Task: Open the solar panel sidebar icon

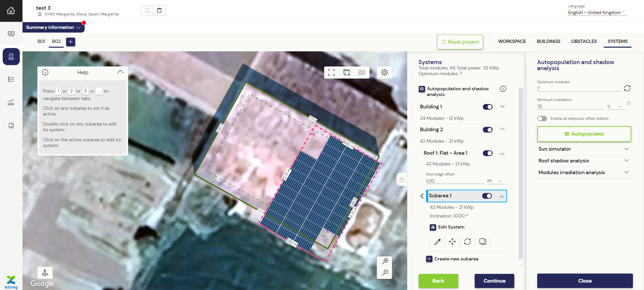Action: [11, 34]
